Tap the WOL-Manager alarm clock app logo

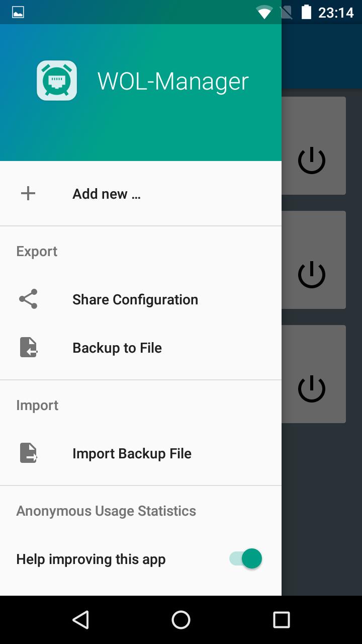coord(57,80)
